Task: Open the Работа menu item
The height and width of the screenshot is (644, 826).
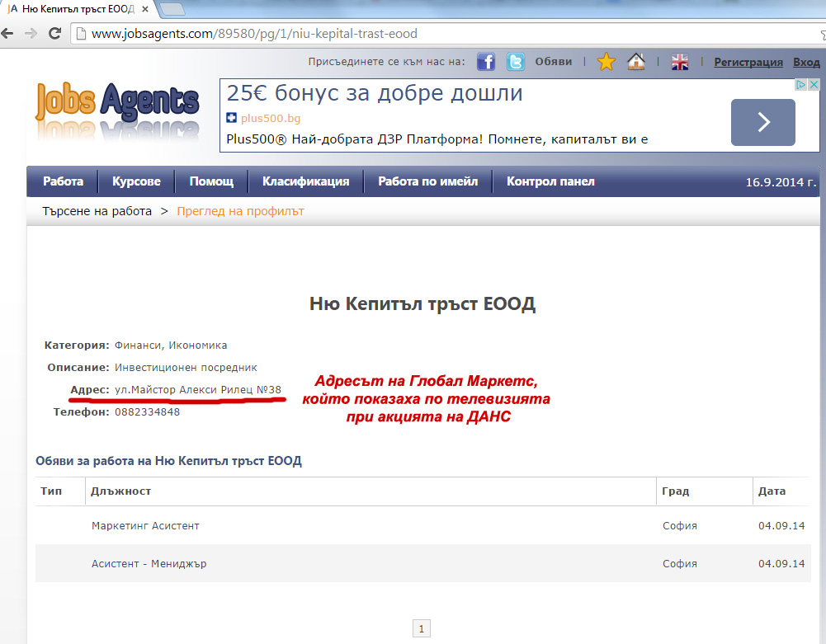Action: (x=64, y=181)
